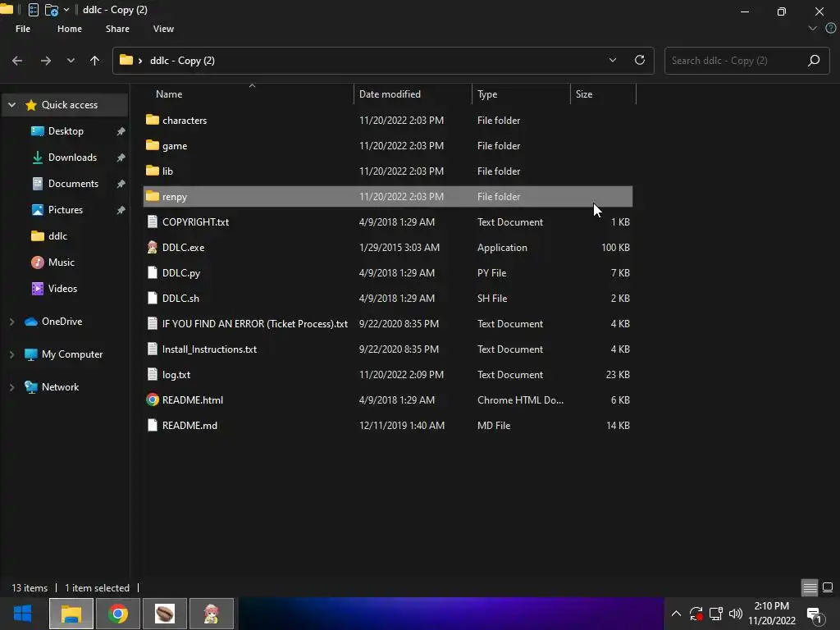Select Install_Instructions.txt file name

[209, 349]
